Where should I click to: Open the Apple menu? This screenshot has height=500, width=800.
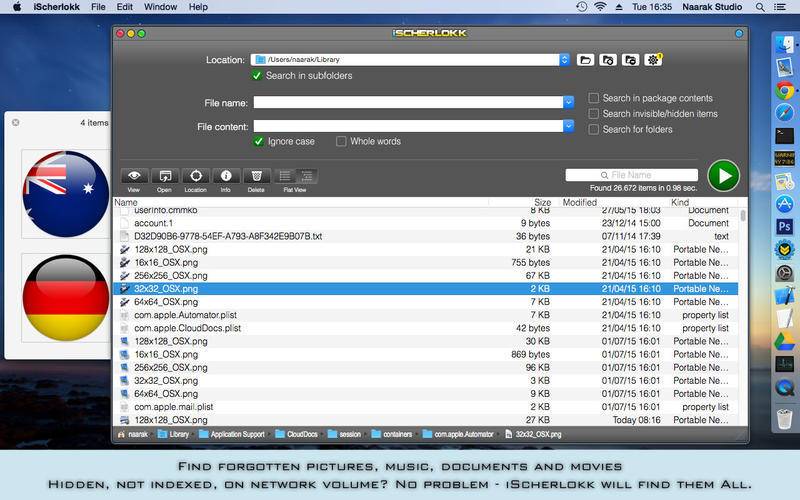(x=17, y=7)
